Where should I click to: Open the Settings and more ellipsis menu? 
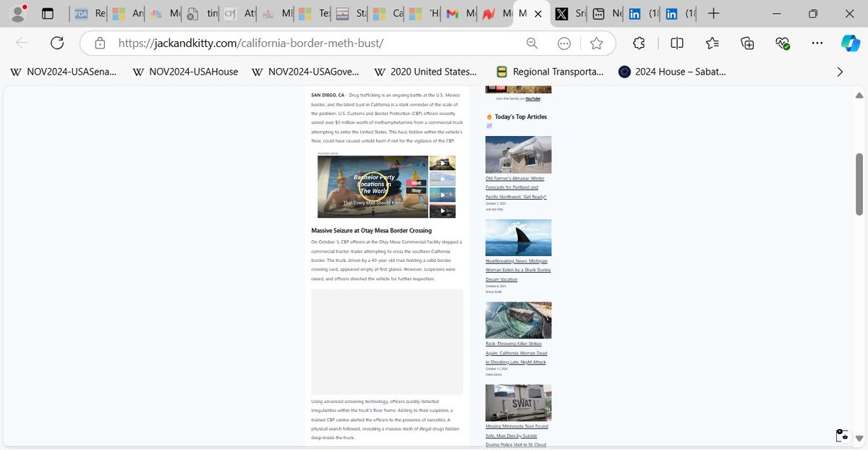(x=817, y=43)
